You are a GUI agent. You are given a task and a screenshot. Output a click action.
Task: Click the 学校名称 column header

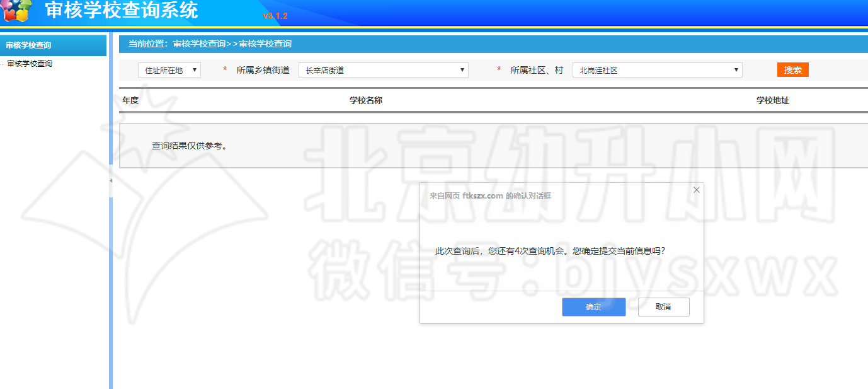[x=366, y=101]
